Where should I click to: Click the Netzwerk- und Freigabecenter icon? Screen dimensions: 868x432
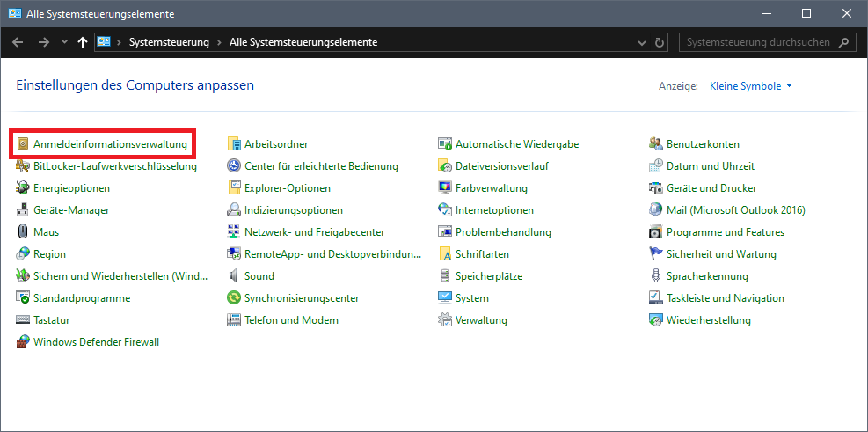point(234,232)
